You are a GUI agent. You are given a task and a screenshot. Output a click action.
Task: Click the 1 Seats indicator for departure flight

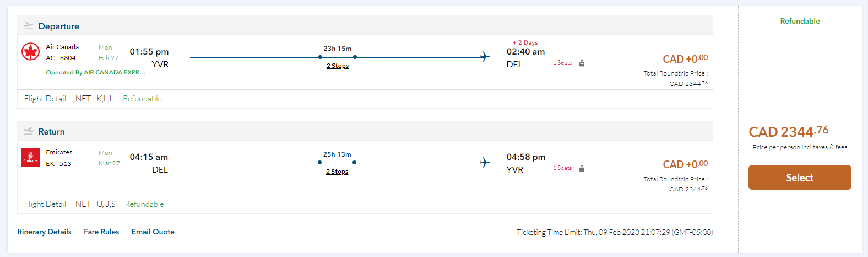tap(562, 63)
